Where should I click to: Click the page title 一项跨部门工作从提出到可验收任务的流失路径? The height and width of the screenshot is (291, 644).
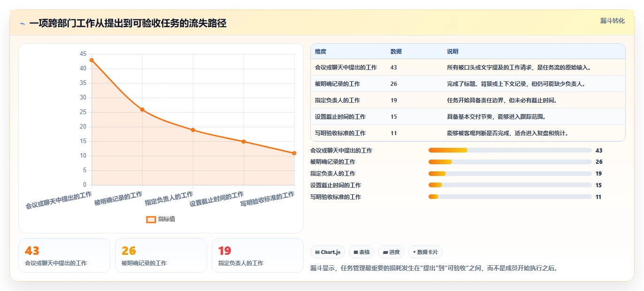click(x=128, y=23)
